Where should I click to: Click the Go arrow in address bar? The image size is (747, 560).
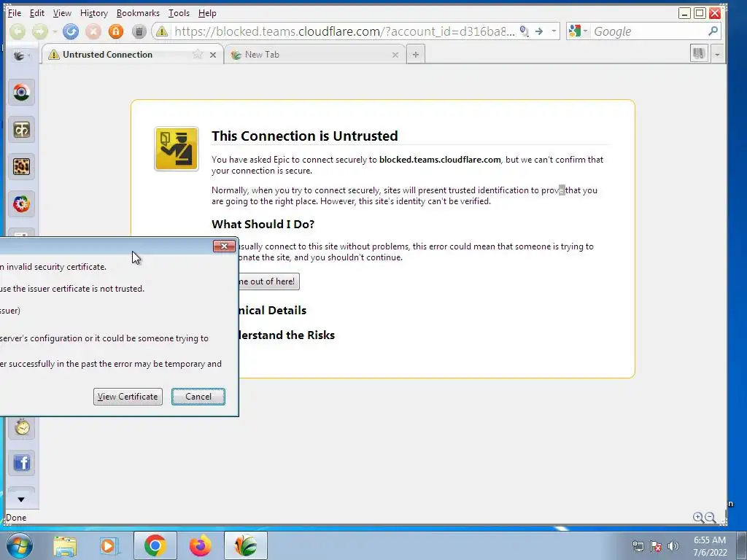point(539,31)
